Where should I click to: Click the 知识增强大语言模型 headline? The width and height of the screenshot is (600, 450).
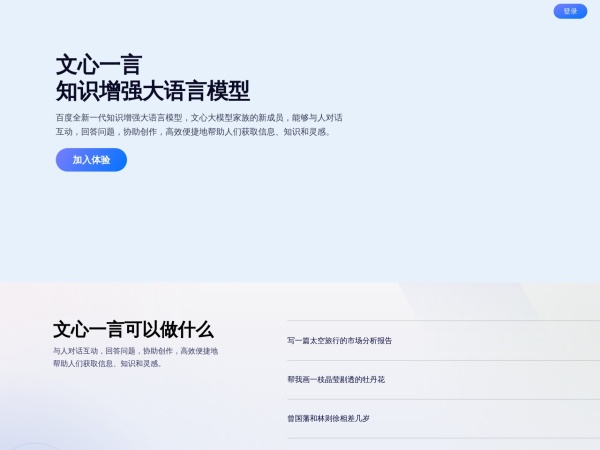pyautogui.click(x=152, y=92)
